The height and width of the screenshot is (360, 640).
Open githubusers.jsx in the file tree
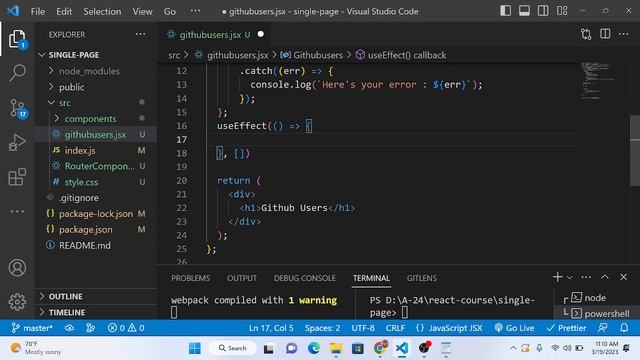pos(96,134)
